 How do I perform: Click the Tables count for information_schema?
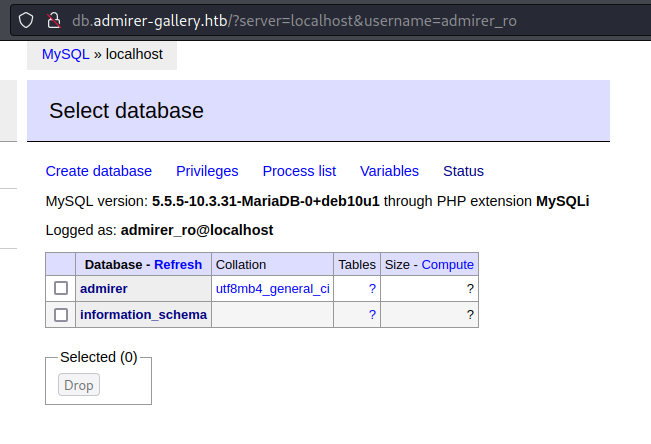[372, 315]
